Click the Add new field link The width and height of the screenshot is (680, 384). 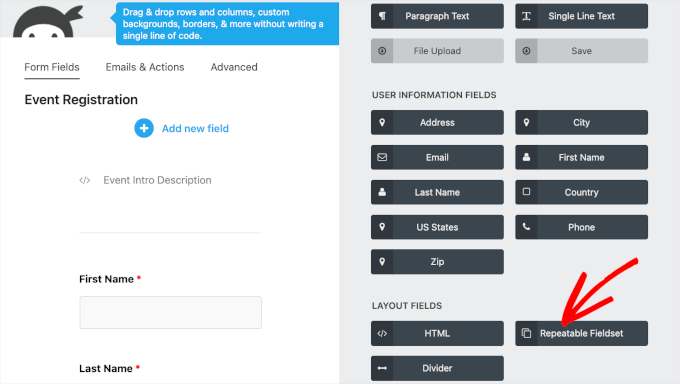tap(195, 128)
